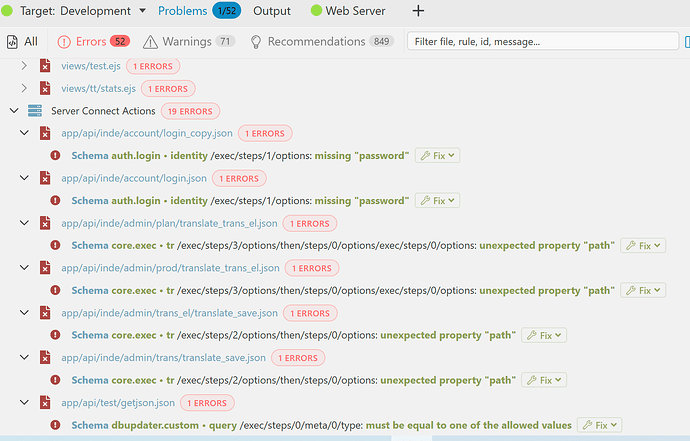The image size is (690, 441).
Task: Click the Filter file, rule, id, message field
Action: (x=543, y=41)
